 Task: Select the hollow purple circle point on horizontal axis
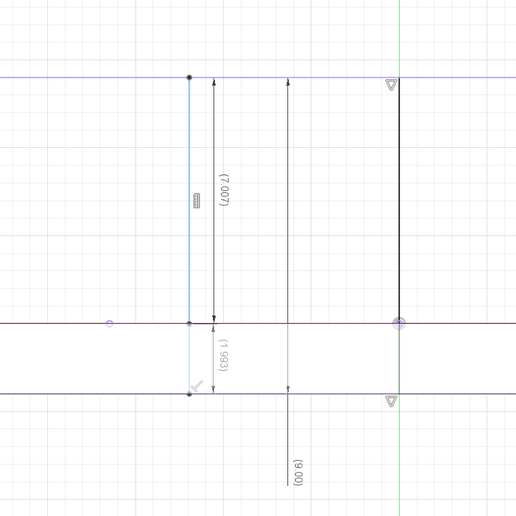(x=109, y=323)
